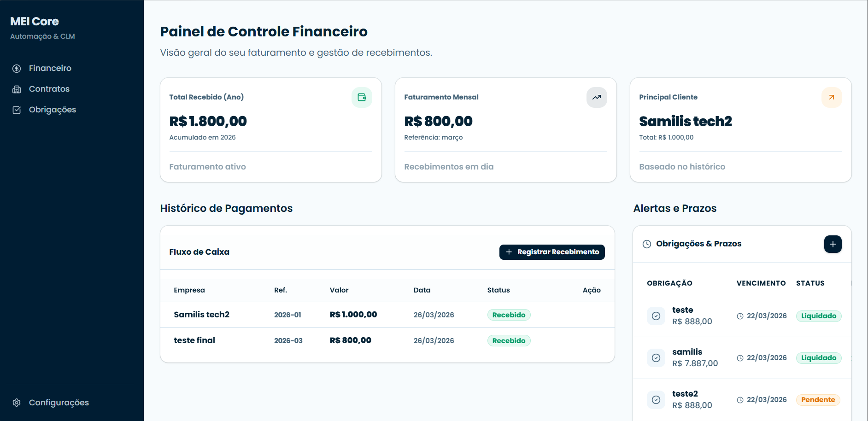Add a new obligation with the plus icon
Screen dimensions: 868x421
point(833,244)
